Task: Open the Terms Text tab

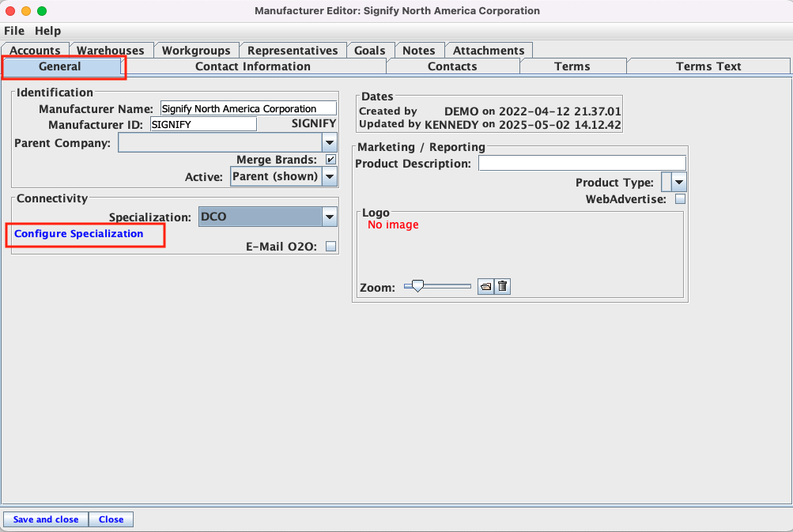Action: coord(708,66)
